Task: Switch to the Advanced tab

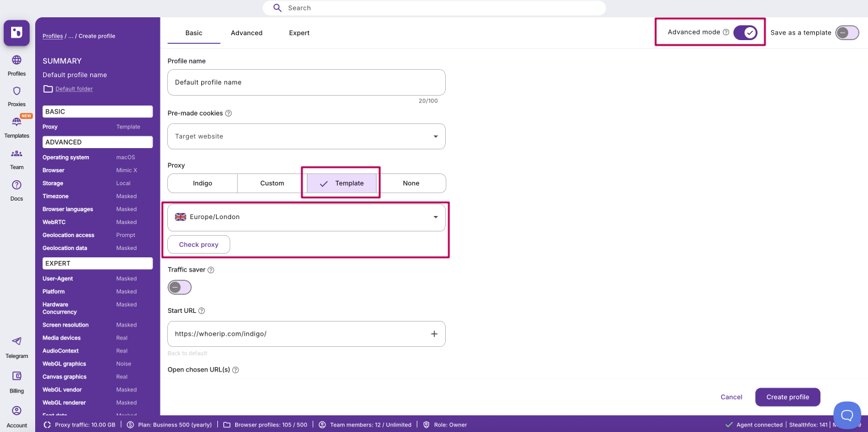Action: coord(246,33)
